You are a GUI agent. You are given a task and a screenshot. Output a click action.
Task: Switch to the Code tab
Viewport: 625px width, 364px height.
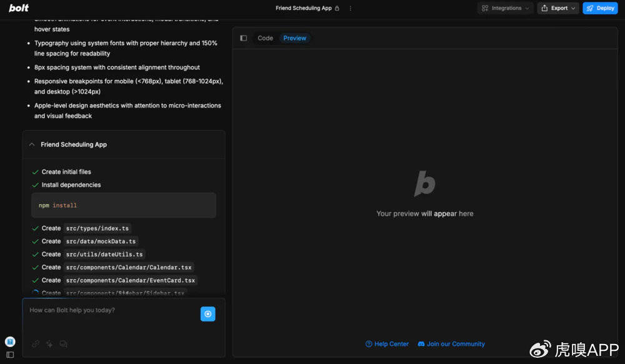click(265, 38)
